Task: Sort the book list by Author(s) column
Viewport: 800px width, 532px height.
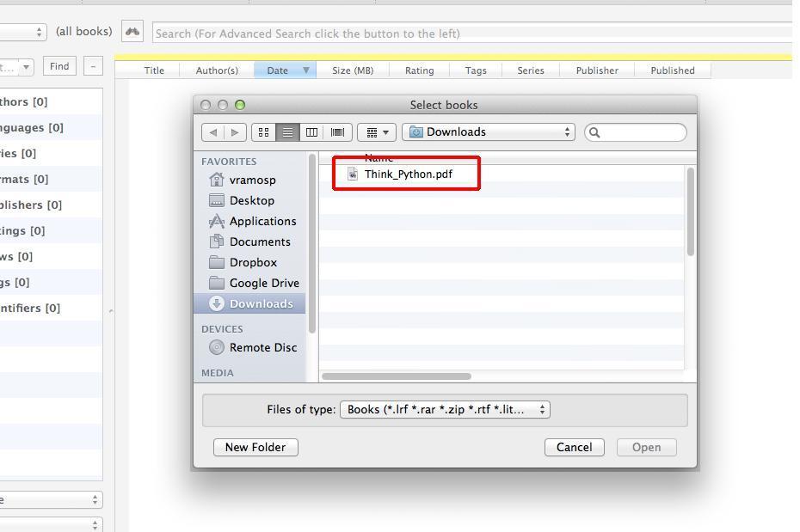Action: click(x=217, y=70)
